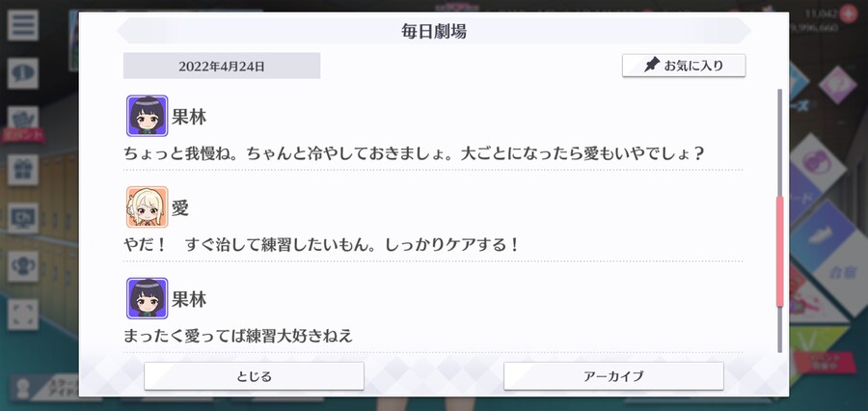Pin this episode with お気に入り button
This screenshot has width=868, height=411.
[x=684, y=66]
